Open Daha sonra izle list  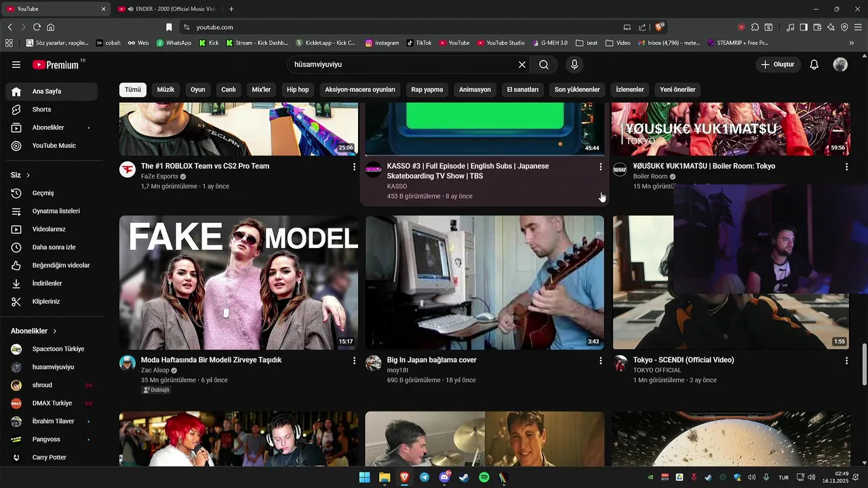(52, 247)
